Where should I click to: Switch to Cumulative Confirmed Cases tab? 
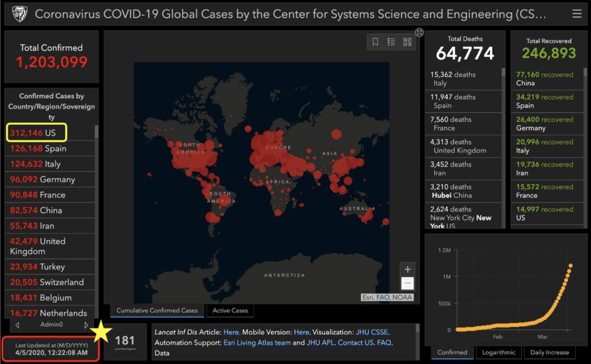157,310
